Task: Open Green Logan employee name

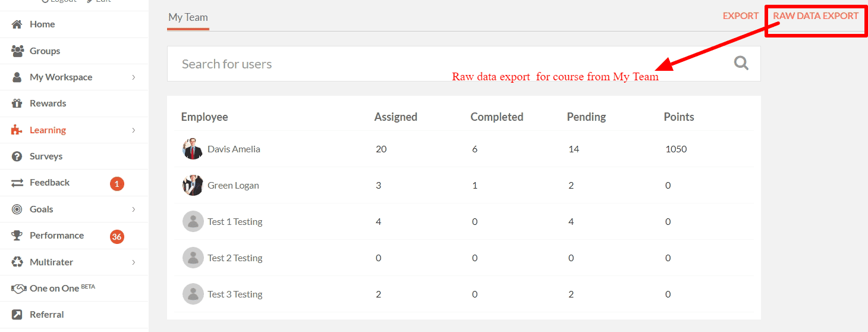Action: (233, 186)
